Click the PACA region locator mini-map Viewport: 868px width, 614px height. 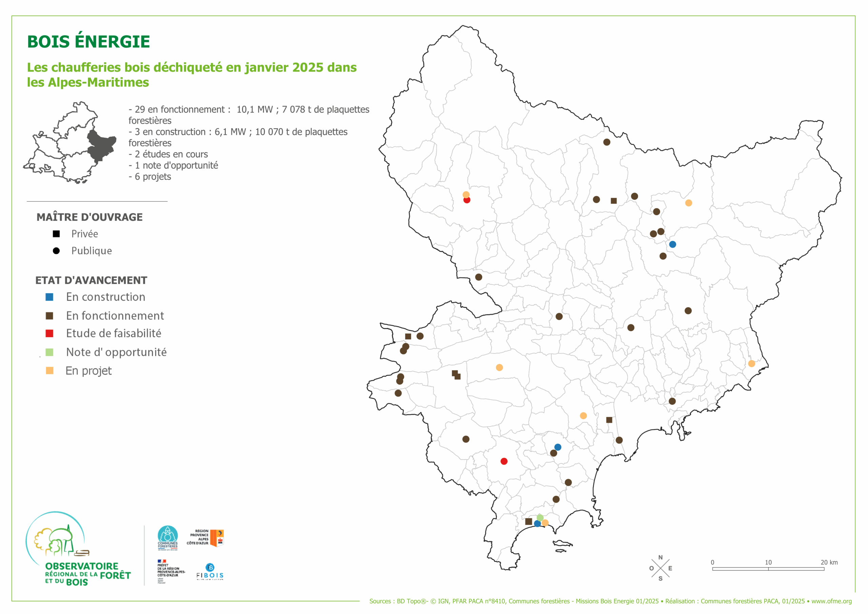70,142
